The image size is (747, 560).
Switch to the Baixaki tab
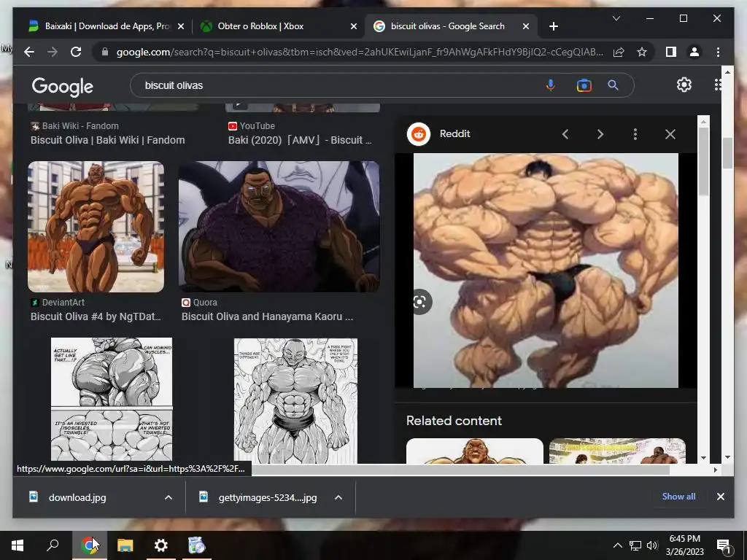point(101,26)
